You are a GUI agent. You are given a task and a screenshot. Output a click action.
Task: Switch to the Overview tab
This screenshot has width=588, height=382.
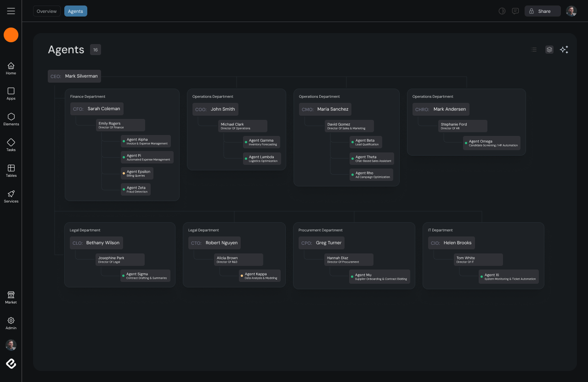pyautogui.click(x=46, y=11)
